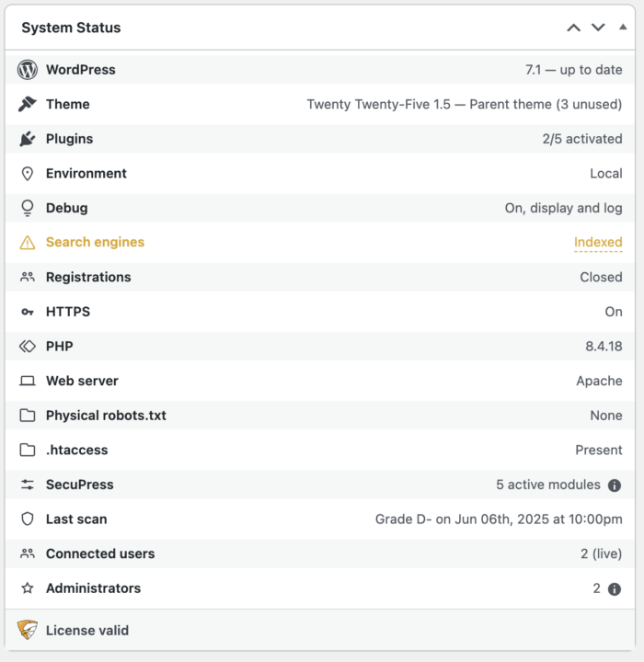Click the HTTPS key icon
The width and height of the screenshot is (644, 662).
[28, 312]
